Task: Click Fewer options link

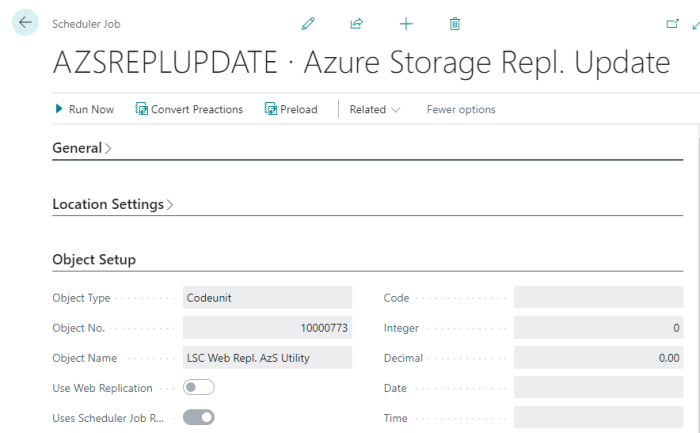Action: point(461,109)
